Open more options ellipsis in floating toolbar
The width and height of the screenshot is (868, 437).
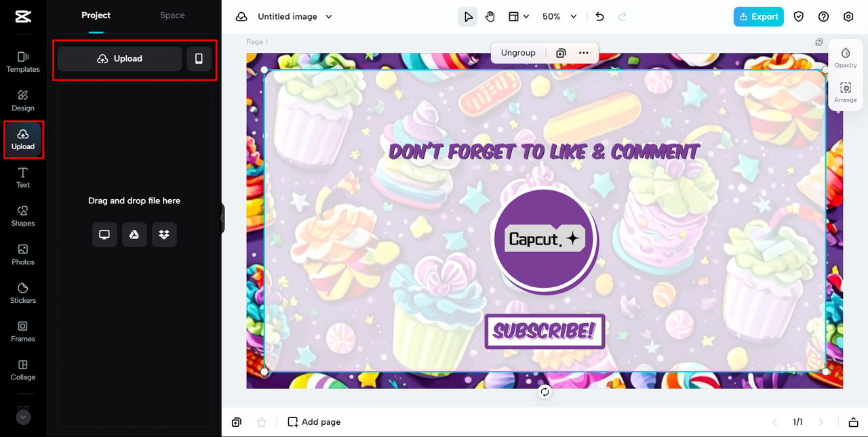(584, 53)
